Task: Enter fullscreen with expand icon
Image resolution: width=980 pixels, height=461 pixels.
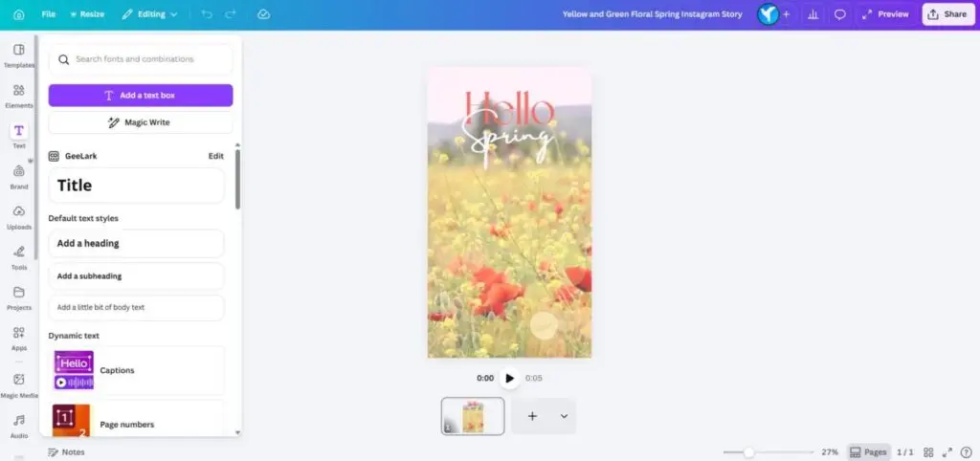Action: 947,452
